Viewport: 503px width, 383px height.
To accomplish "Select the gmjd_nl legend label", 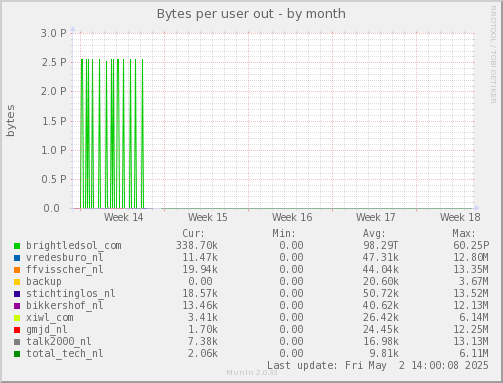I will point(47,330).
